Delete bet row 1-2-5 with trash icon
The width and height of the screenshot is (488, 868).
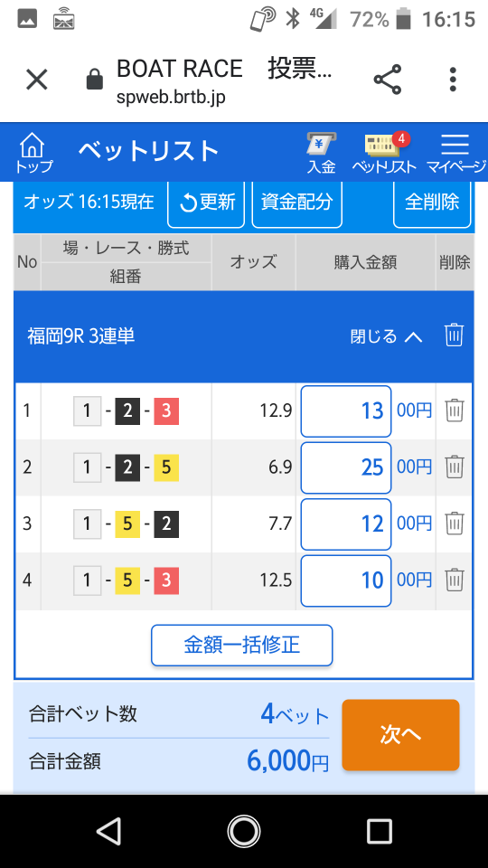(x=455, y=467)
